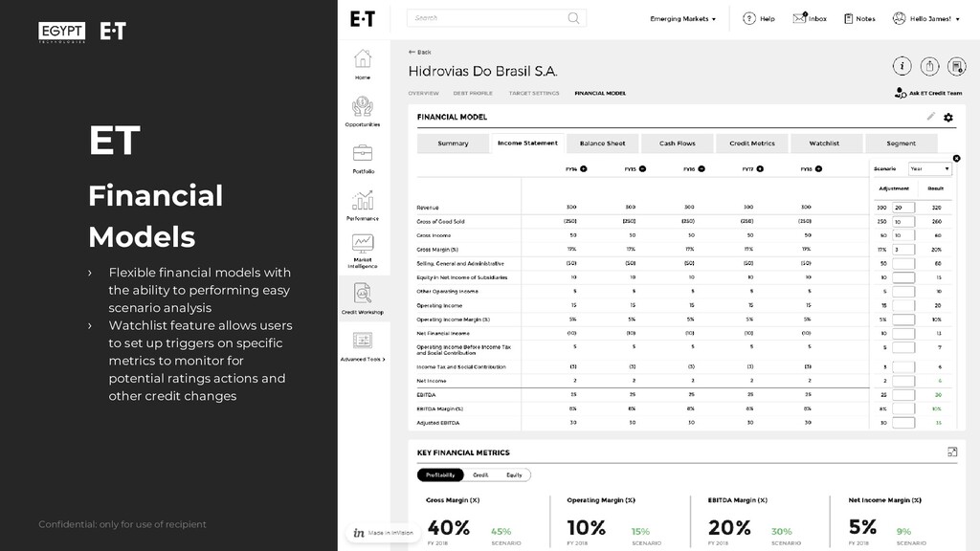Expand the FY18 column plus icon
The image size is (980, 551).
[819, 168]
